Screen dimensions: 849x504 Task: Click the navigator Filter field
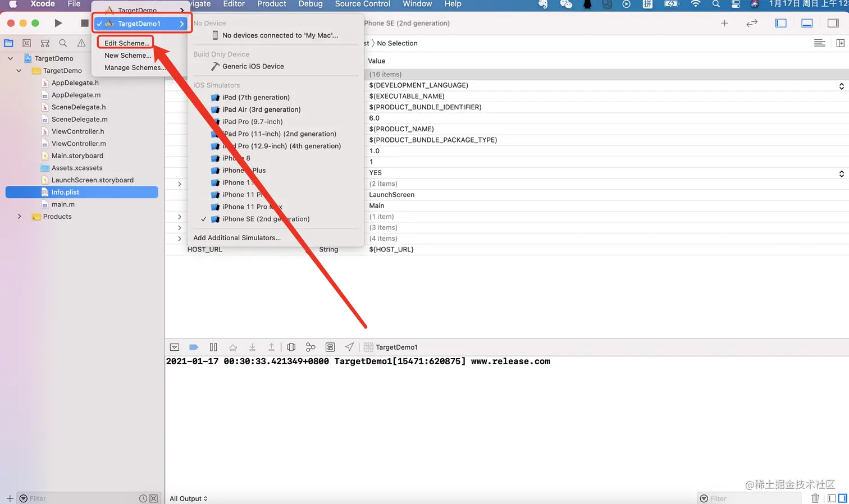[x=79, y=498]
